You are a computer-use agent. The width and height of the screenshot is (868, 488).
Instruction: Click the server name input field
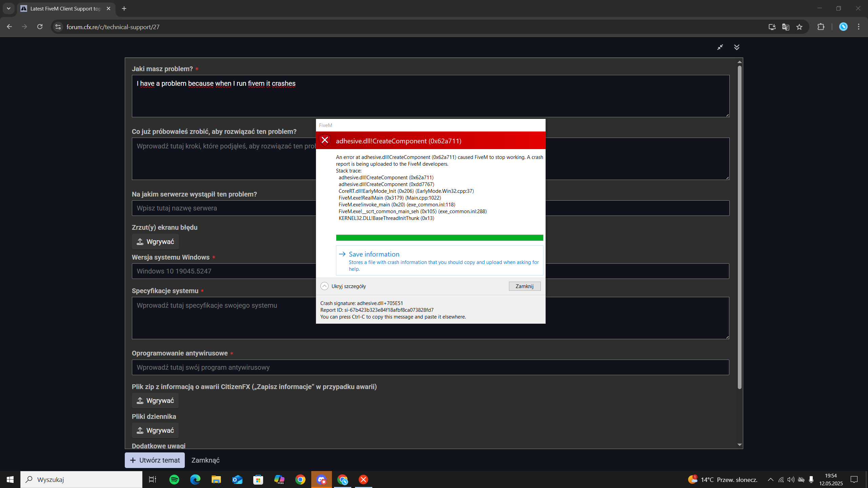(x=224, y=208)
